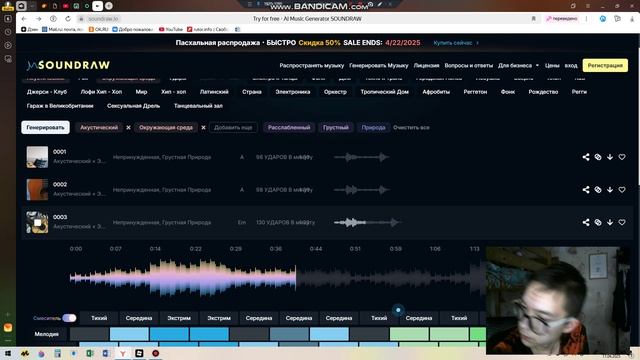Select the Природа theme tag
640x360 pixels.
[373, 128]
